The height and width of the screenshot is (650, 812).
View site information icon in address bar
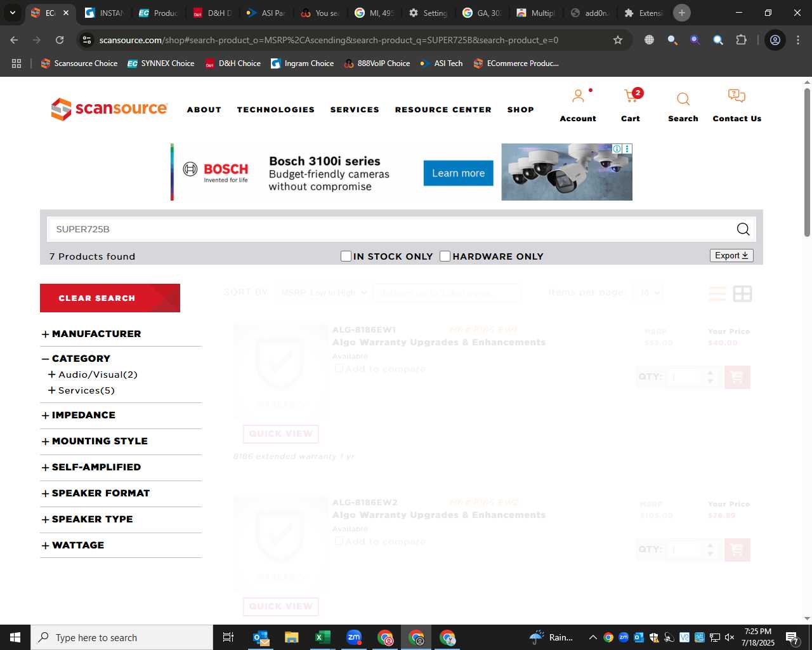(x=88, y=40)
